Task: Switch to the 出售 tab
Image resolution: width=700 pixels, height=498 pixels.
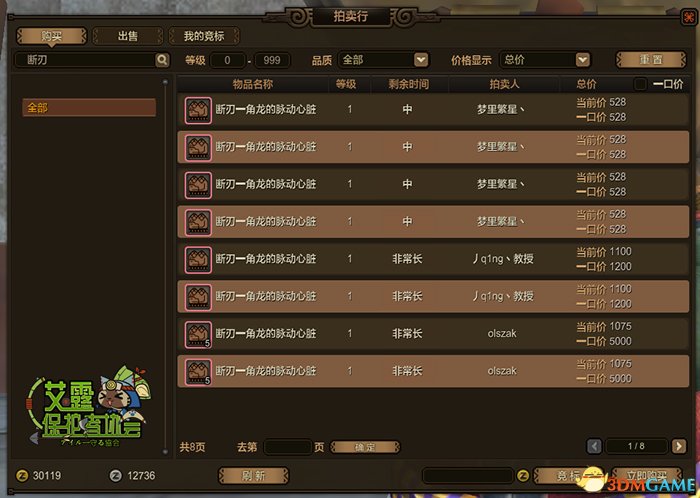Action: point(128,36)
